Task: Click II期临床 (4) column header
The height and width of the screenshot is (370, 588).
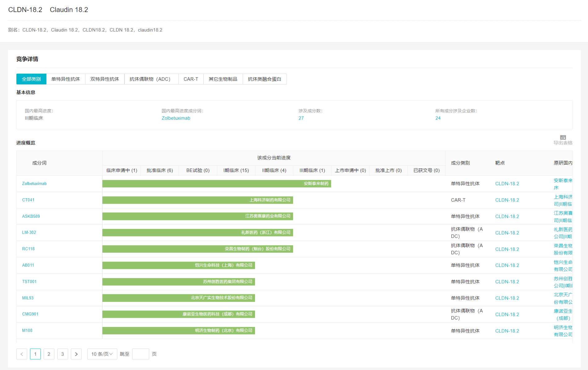Action: pos(274,170)
